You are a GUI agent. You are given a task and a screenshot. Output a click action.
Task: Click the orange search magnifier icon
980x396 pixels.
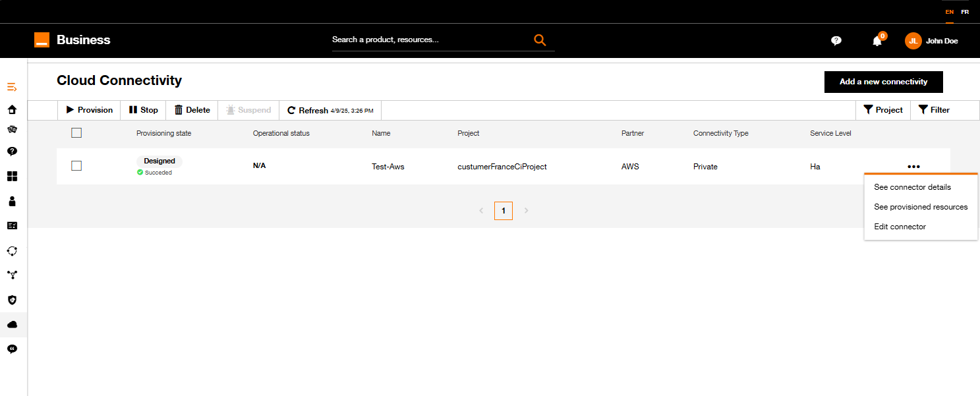coord(540,40)
